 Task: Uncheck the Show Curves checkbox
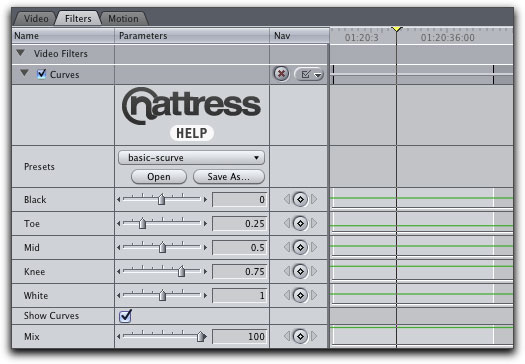point(125,315)
